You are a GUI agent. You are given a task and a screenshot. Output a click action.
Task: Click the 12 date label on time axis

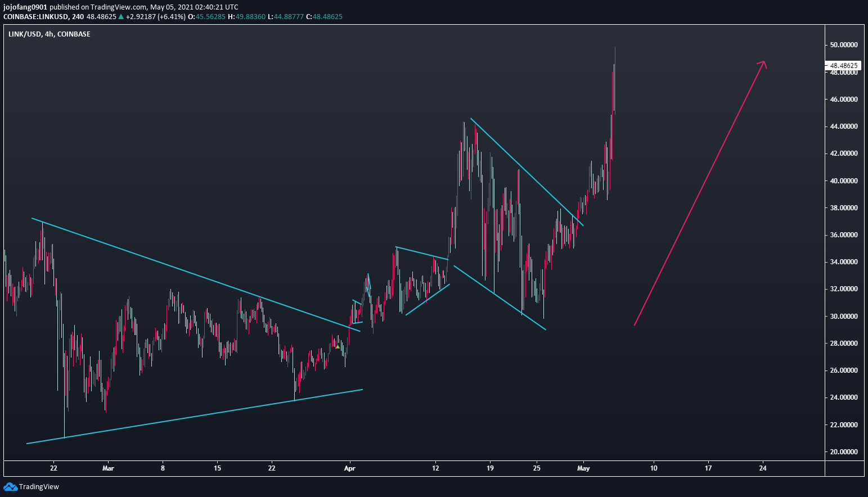(x=435, y=468)
